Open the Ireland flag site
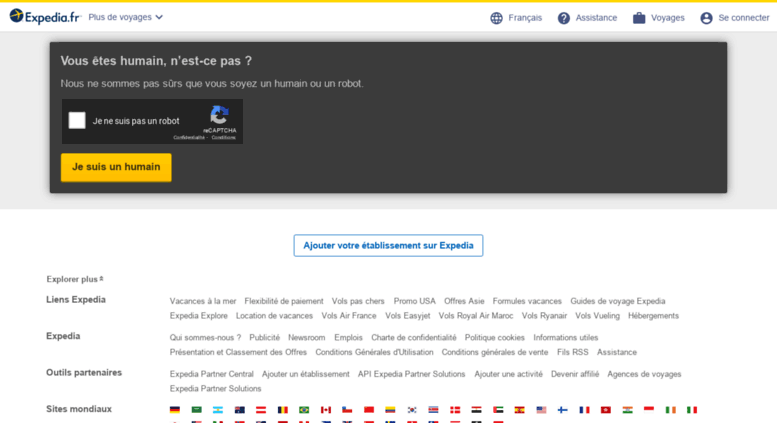The image size is (777, 423). coord(670,410)
